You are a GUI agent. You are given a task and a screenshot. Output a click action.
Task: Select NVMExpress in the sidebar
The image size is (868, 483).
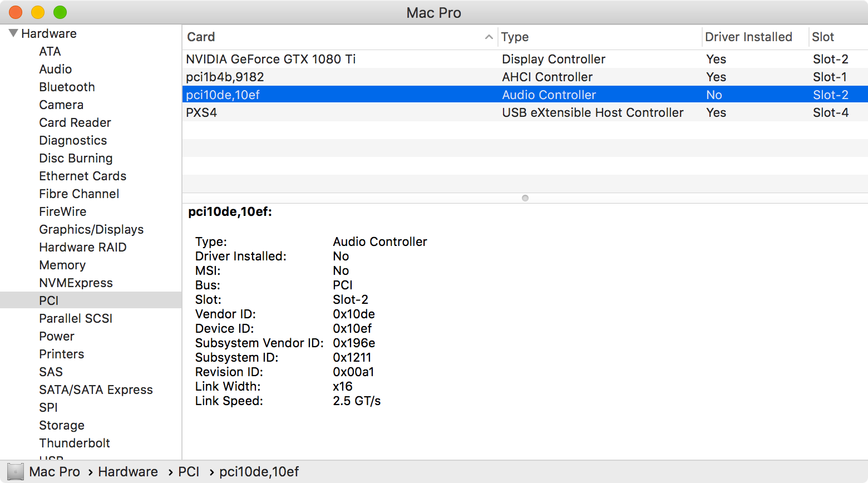pos(76,283)
